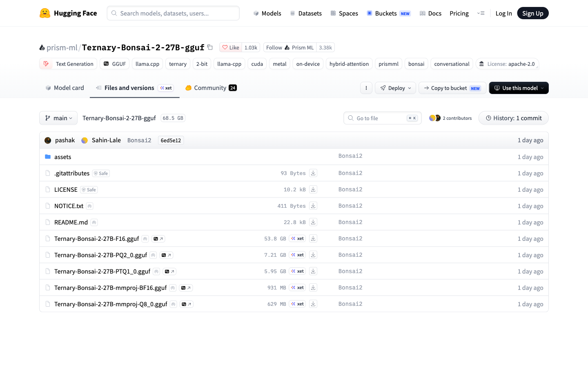
Task: Click the Go to file input
Action: pyautogui.click(x=383, y=118)
